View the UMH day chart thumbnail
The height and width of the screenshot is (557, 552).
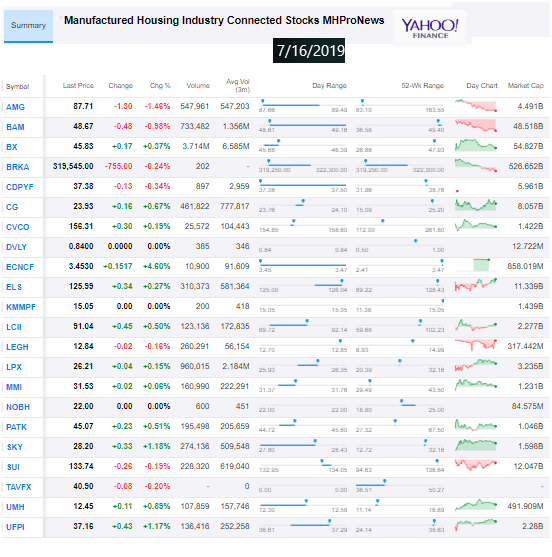pos(476,505)
